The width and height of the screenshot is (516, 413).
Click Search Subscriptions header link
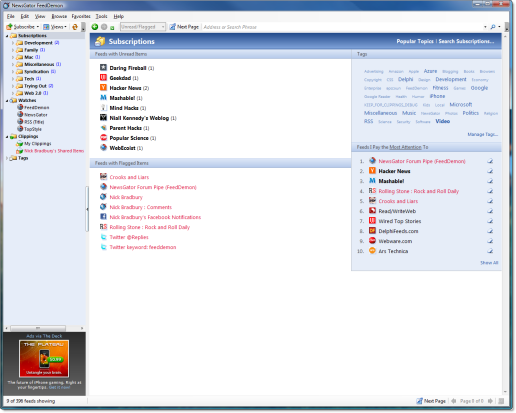tap(466, 41)
